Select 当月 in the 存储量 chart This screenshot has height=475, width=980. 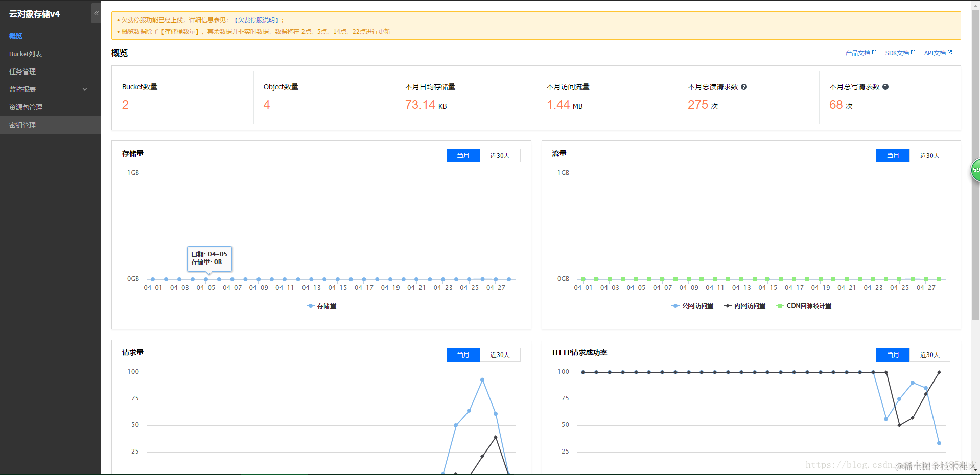pyautogui.click(x=463, y=155)
